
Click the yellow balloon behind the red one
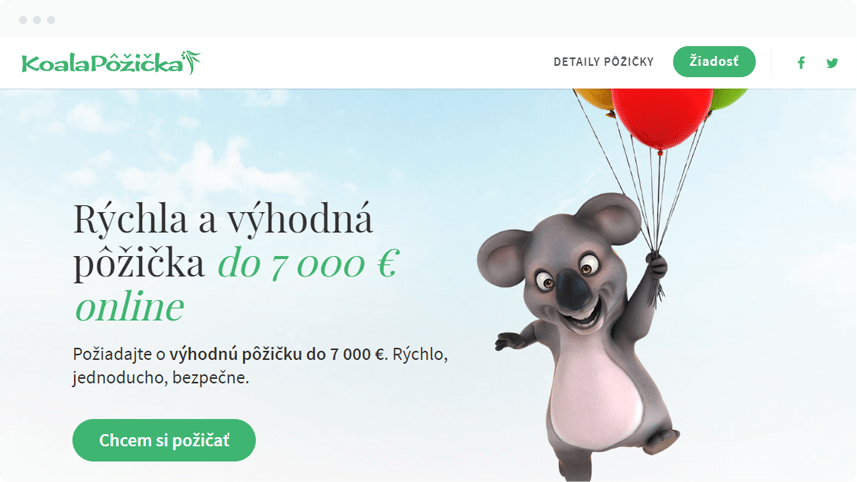(595, 99)
